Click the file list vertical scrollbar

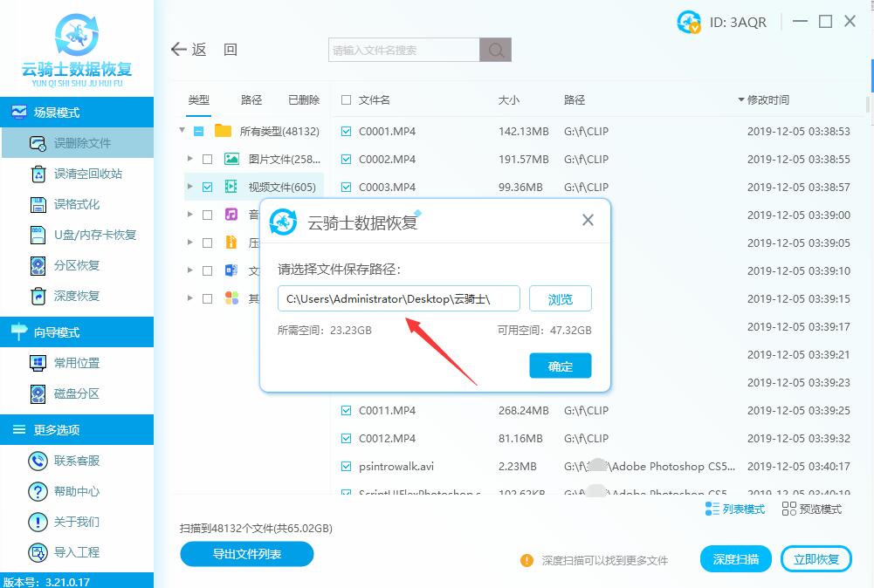pyautogui.click(x=868, y=104)
